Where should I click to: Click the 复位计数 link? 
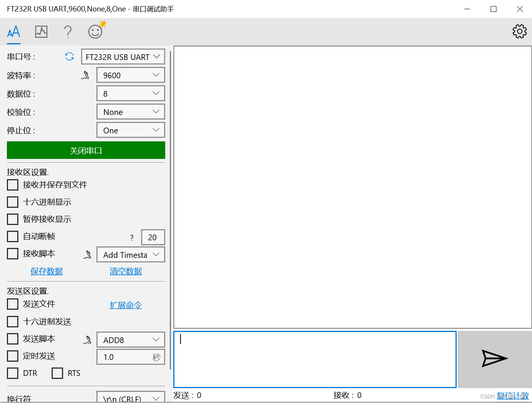(513, 396)
